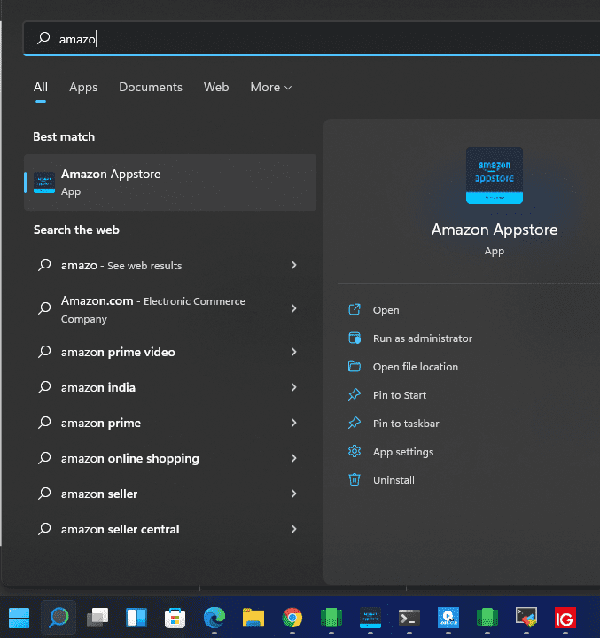Viewport: 600px width, 638px height.
Task: Open File Explorer from the taskbar
Action: pyautogui.click(x=253, y=617)
